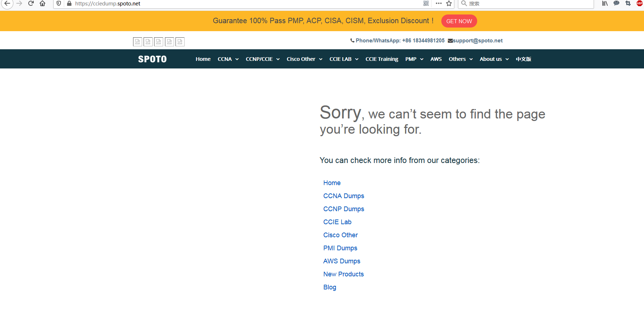Viewport: 644px width, 326px height.
Task: Click the Adblock Plus extension icon
Action: coord(639,4)
